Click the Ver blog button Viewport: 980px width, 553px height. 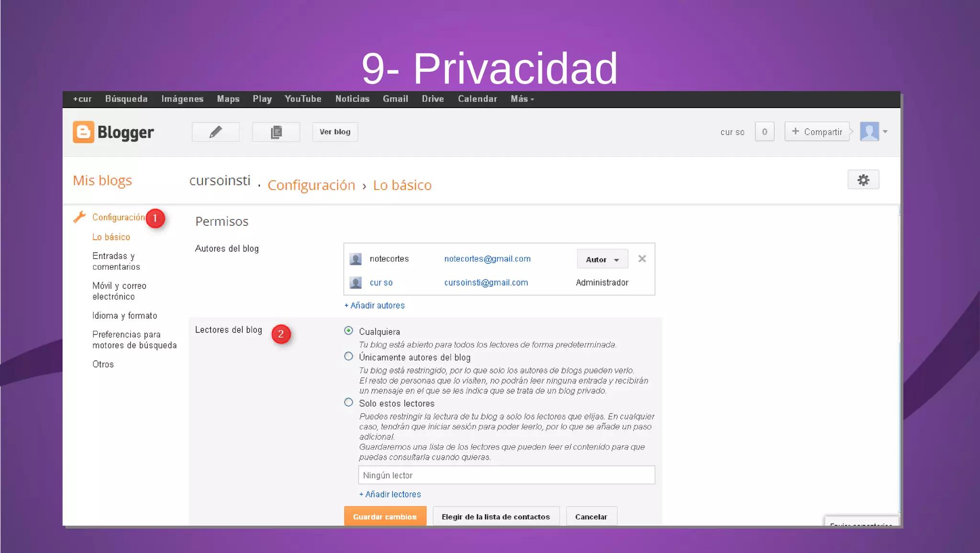tap(335, 132)
